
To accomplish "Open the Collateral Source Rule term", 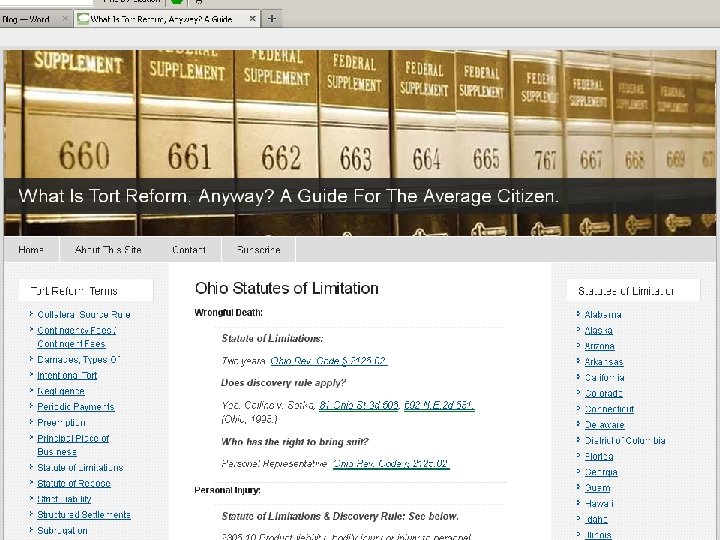I will point(84,315).
